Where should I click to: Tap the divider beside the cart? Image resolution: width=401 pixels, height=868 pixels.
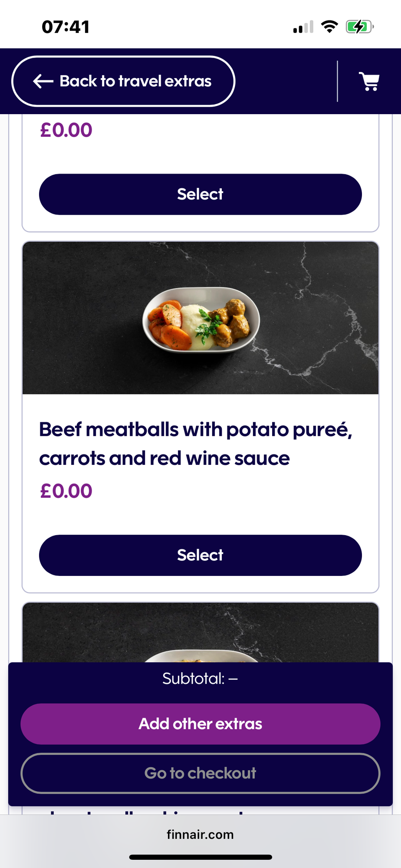pyautogui.click(x=337, y=81)
